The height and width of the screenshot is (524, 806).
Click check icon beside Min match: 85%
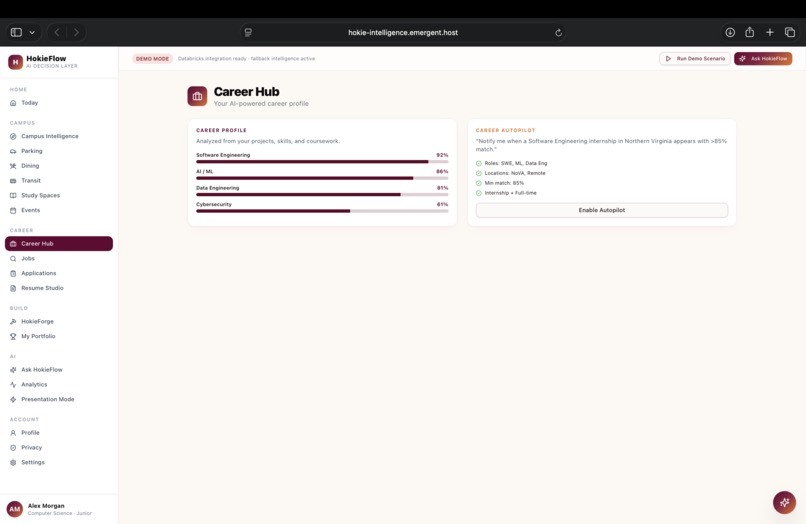pos(479,183)
